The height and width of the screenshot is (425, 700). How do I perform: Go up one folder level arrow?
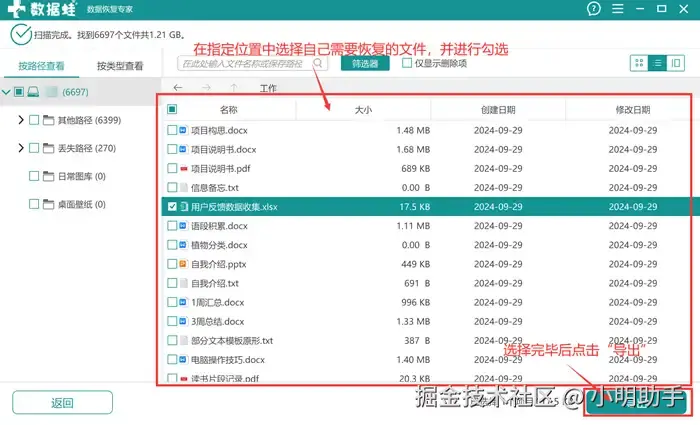[x=234, y=88]
